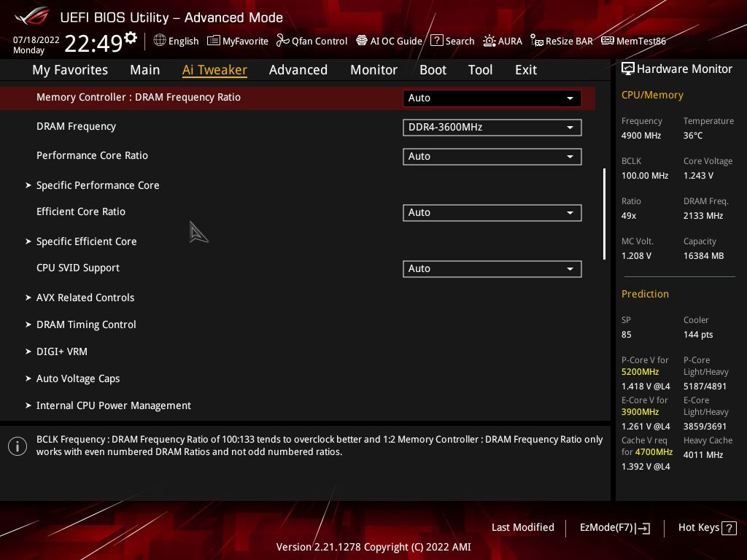Click the 4900 MHz frequency value

click(x=641, y=136)
